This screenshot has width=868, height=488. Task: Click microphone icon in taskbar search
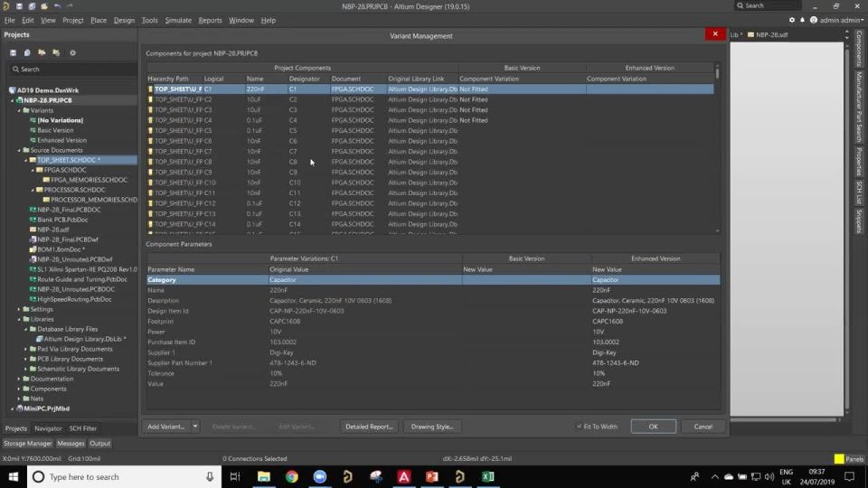(210, 476)
